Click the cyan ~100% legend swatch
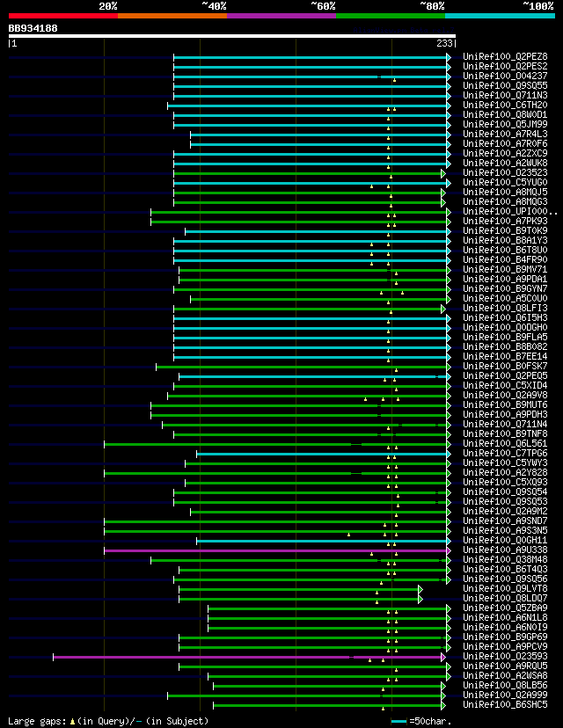Image resolution: width=563 pixels, height=728 pixels. pos(500,16)
